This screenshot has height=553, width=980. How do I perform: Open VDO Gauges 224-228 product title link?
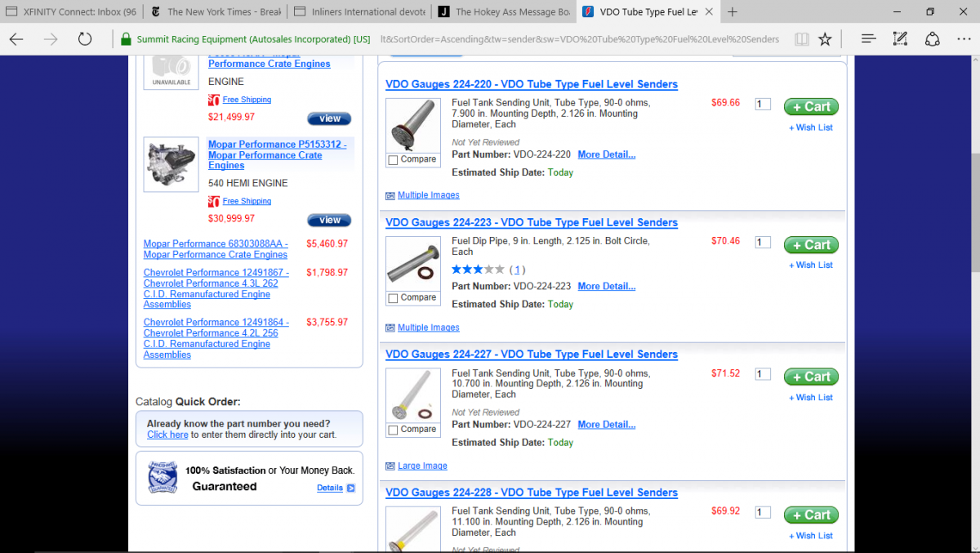[532, 493]
